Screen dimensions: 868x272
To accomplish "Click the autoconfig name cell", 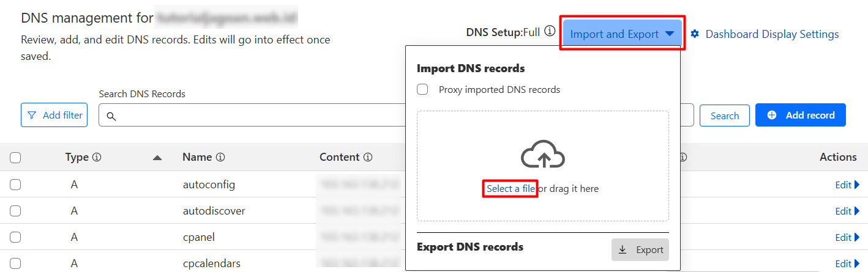I will 209,185.
